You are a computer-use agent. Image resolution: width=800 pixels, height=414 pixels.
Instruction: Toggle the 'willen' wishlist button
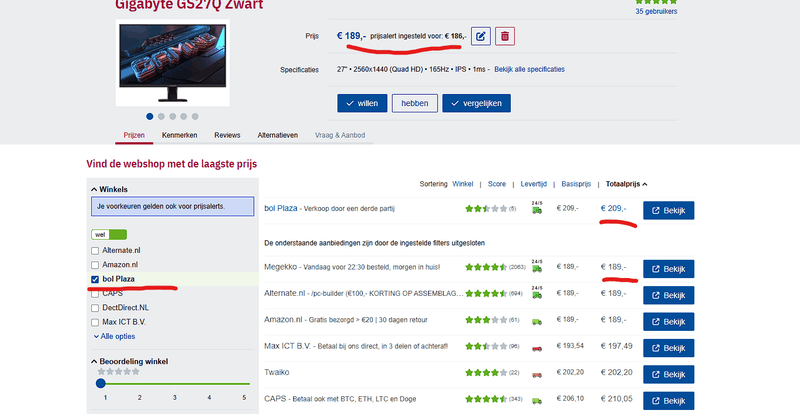[362, 103]
